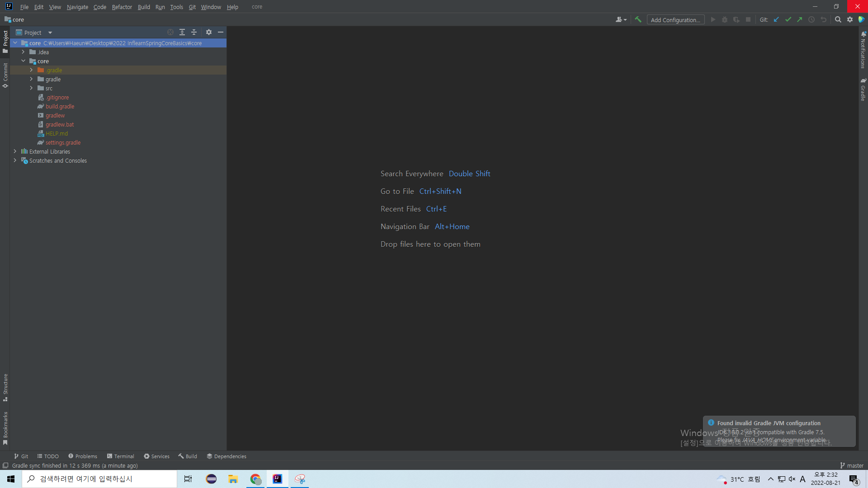868x488 pixels.
Task: Click Expand All icon in Project panel
Action: [x=182, y=32]
